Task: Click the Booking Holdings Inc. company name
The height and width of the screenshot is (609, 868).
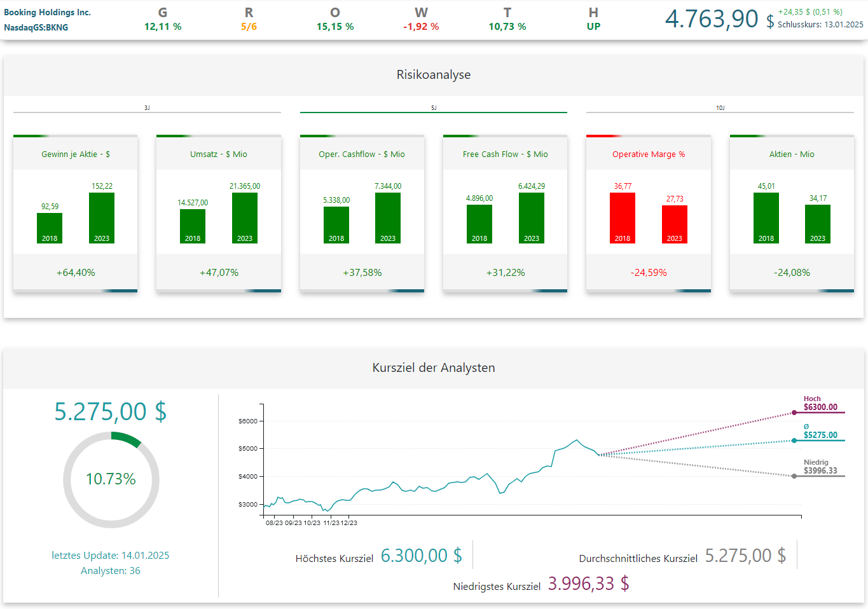Action: tap(47, 12)
